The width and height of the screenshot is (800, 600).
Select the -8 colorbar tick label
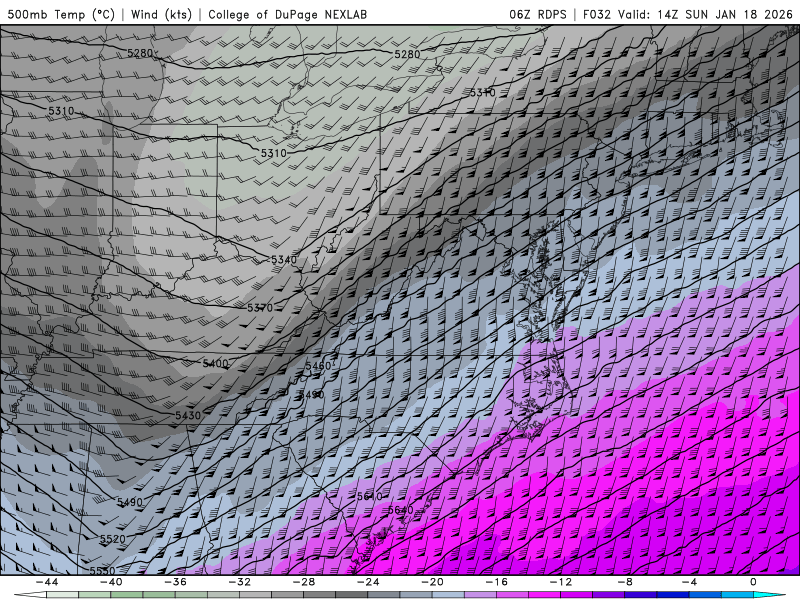625,582
